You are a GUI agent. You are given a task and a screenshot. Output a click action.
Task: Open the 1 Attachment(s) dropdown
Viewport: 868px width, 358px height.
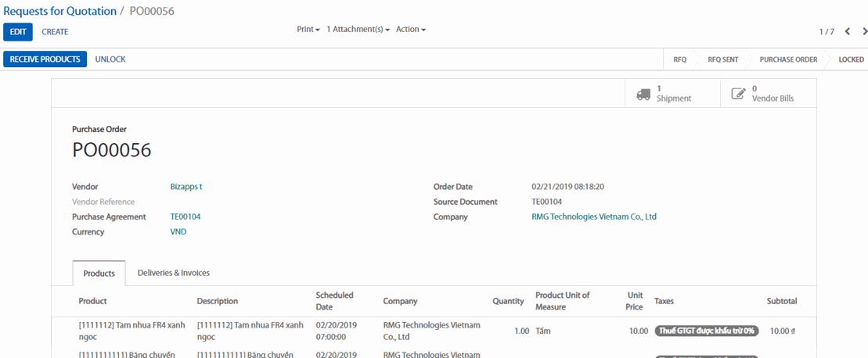point(358,30)
